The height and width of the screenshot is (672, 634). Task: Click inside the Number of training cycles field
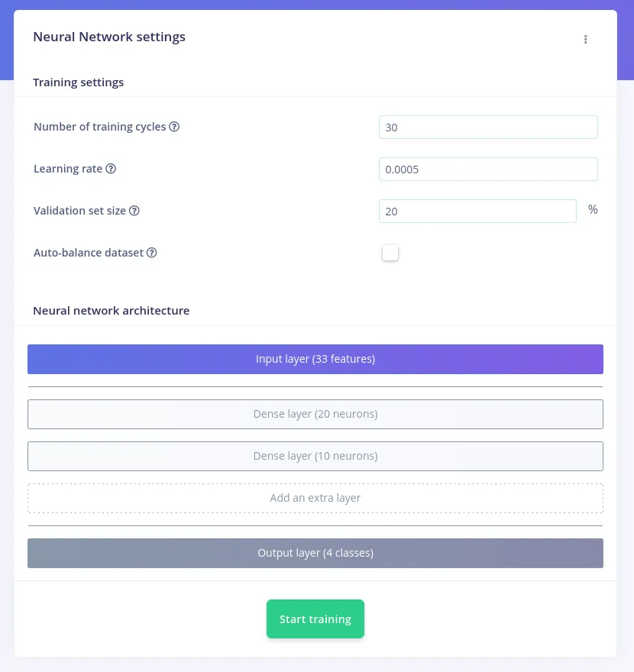[x=488, y=127]
